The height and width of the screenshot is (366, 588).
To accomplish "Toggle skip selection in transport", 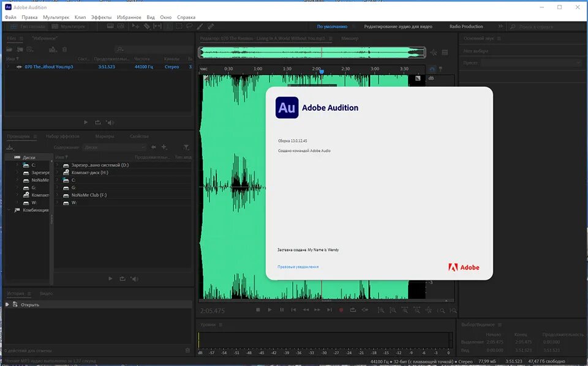I will point(365,310).
